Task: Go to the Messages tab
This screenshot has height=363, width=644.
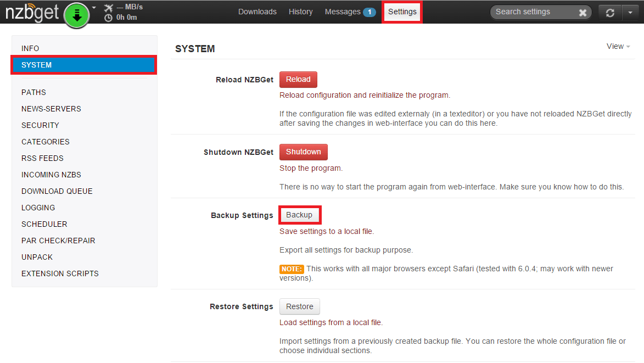Action: tap(342, 12)
